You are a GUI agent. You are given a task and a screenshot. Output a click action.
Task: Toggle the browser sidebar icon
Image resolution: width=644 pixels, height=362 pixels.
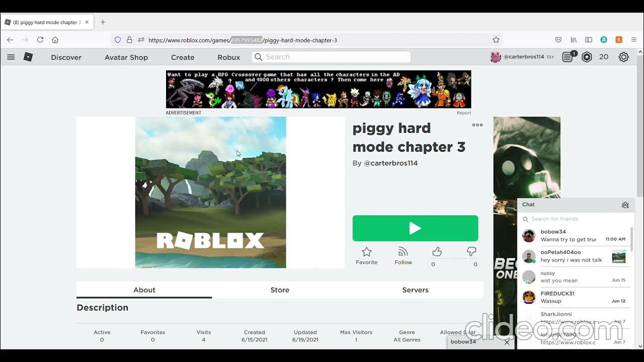pos(589,40)
